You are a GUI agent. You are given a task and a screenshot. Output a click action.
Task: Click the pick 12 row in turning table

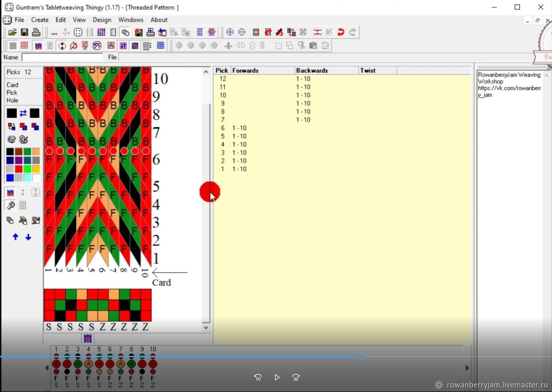(x=343, y=79)
